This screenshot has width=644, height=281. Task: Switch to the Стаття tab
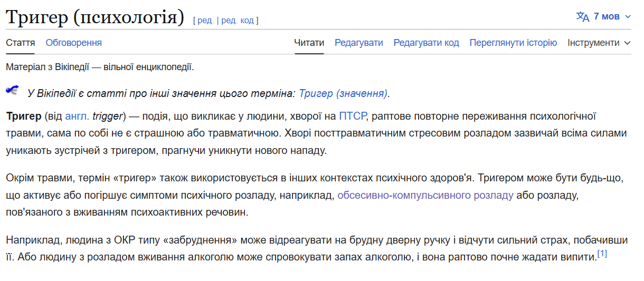[x=21, y=43]
